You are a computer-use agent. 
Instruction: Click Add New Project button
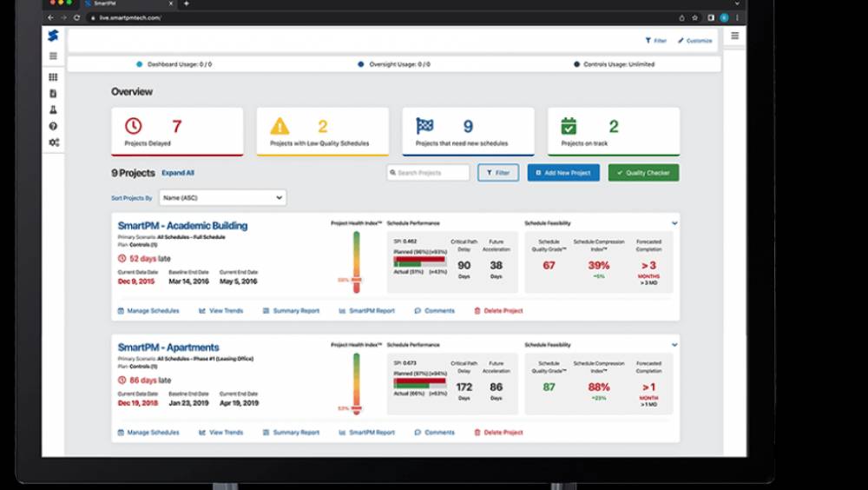click(x=563, y=172)
